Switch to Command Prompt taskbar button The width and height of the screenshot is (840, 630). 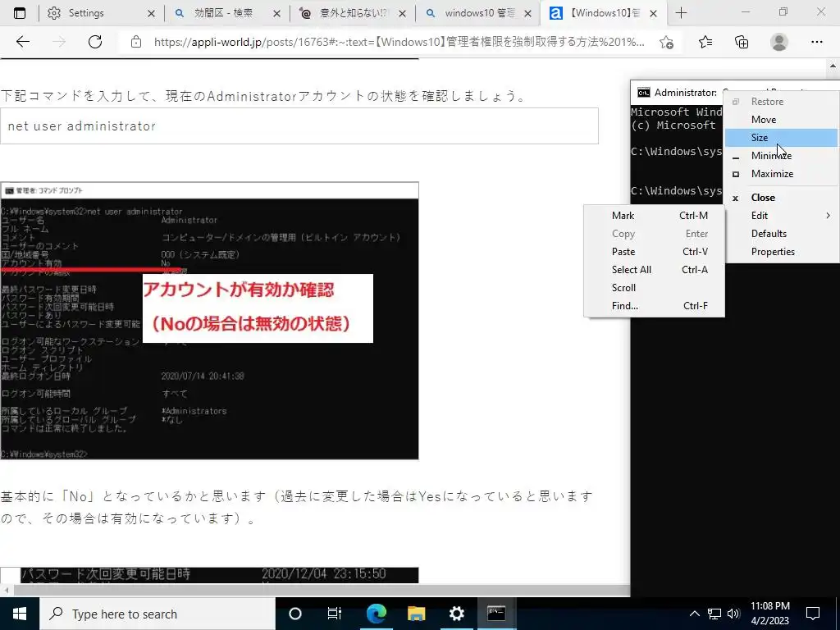pyautogui.click(x=496, y=614)
